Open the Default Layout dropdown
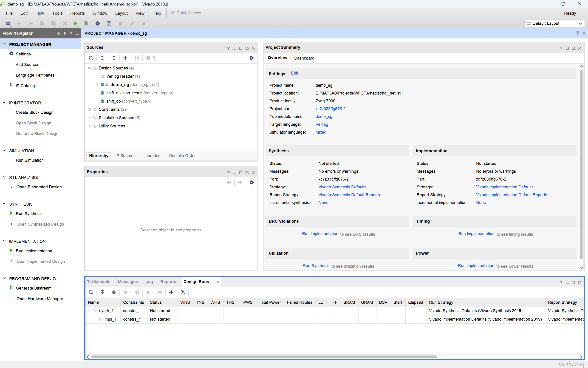 [x=554, y=23]
